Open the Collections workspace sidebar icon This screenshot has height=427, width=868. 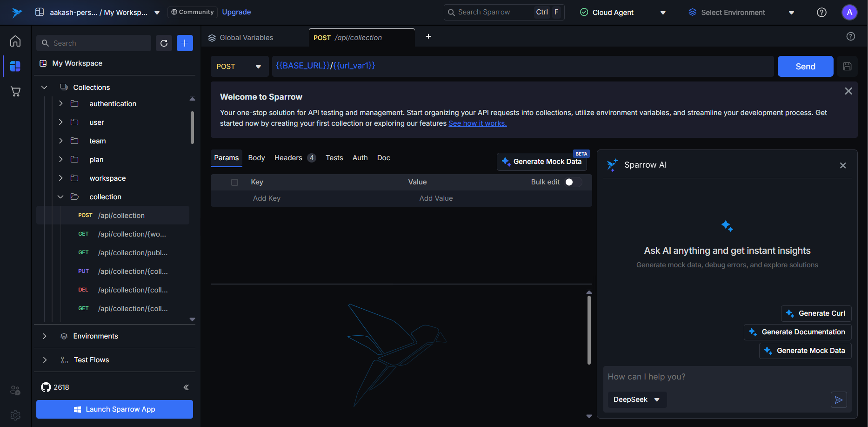[15, 66]
